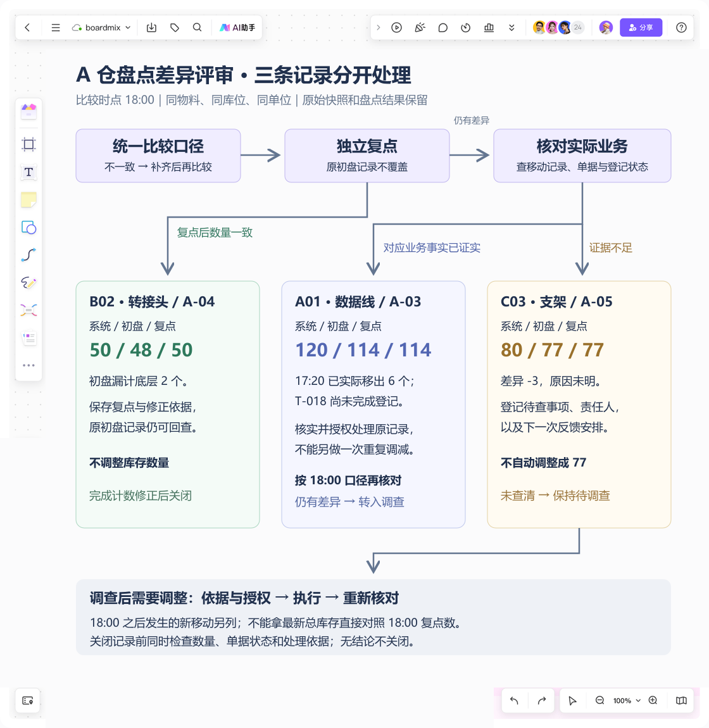Open own profile avatar next to share
The image size is (709, 728).
606,27
